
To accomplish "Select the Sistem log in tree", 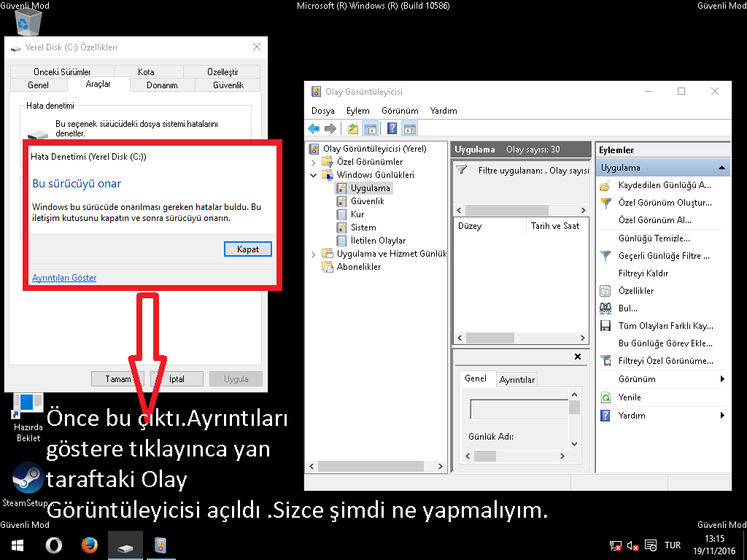I will pos(363,227).
